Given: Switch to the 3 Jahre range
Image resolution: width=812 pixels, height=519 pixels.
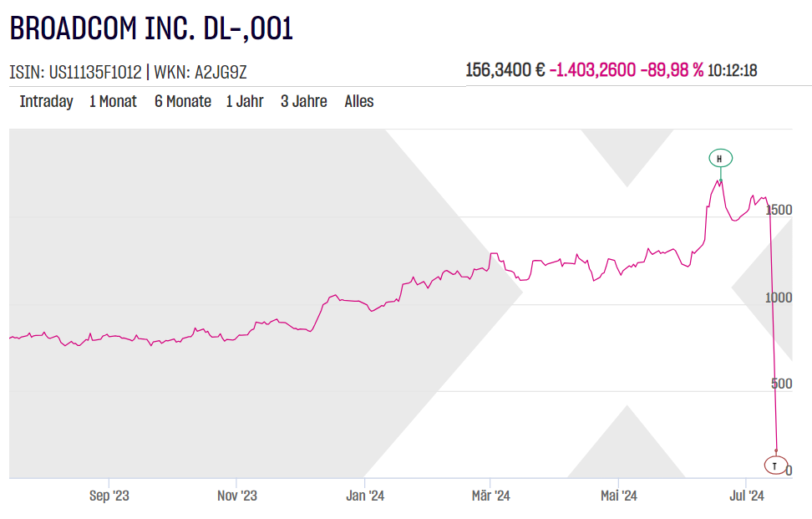Looking at the screenshot, I should (304, 102).
